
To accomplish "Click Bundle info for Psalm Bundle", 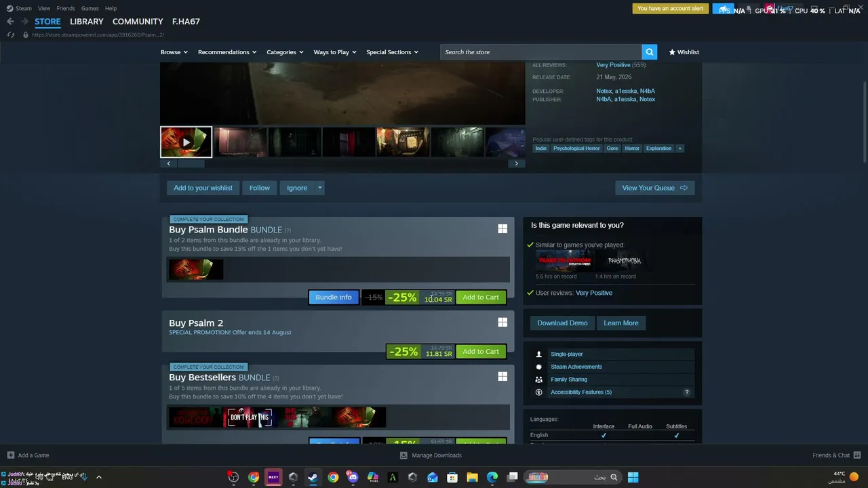I will [x=334, y=297].
